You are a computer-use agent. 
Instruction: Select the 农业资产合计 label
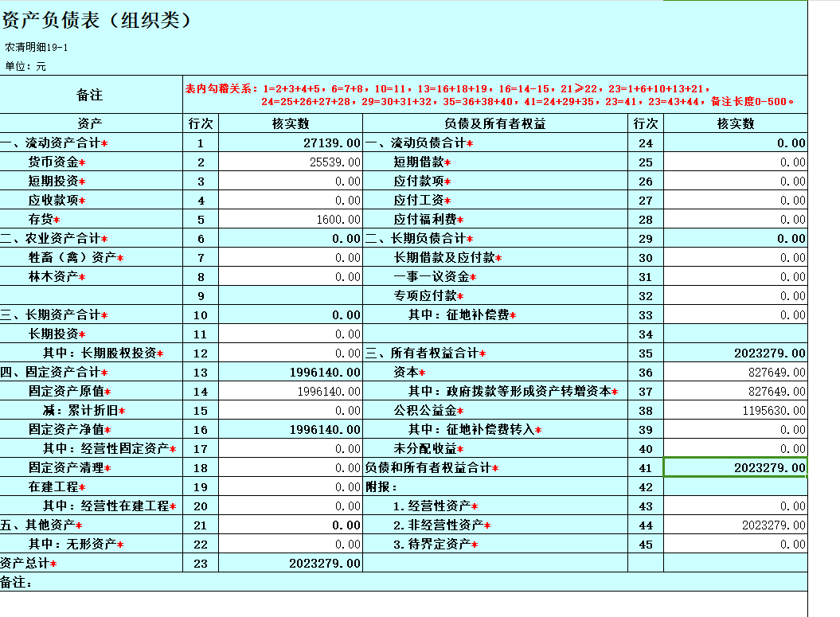click(53, 238)
